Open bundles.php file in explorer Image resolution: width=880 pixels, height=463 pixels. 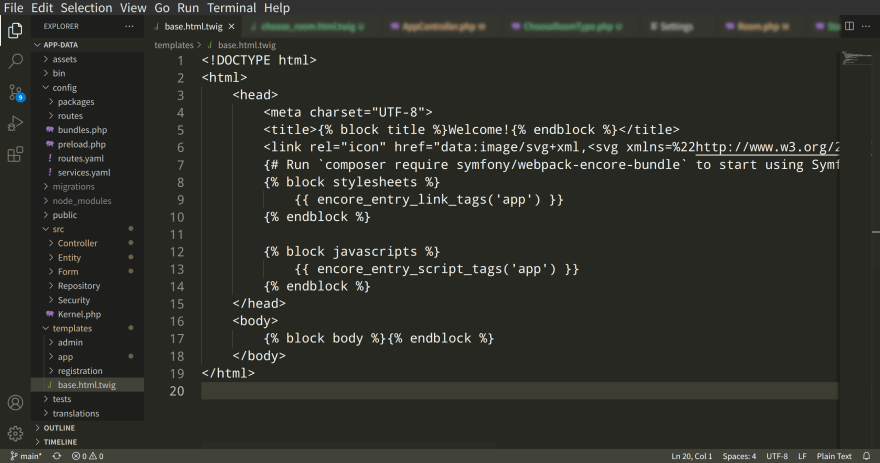tap(82, 130)
